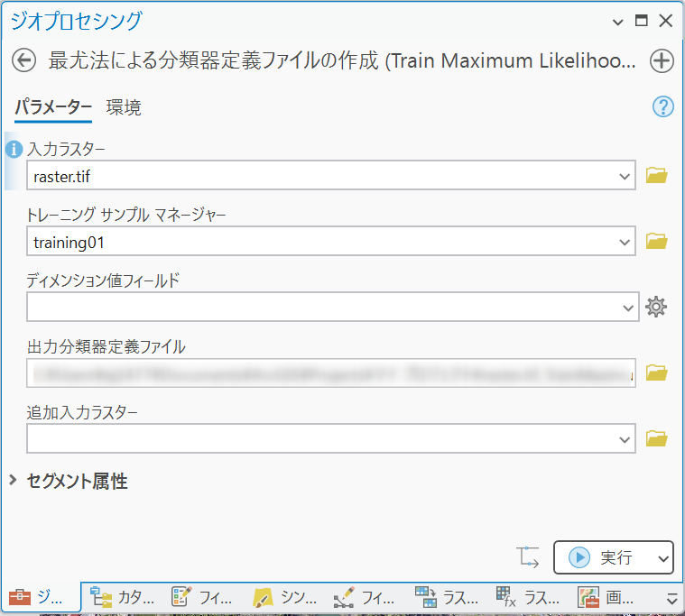
Task: Click the pending edits icon left of 実行
Action: [x=529, y=557]
